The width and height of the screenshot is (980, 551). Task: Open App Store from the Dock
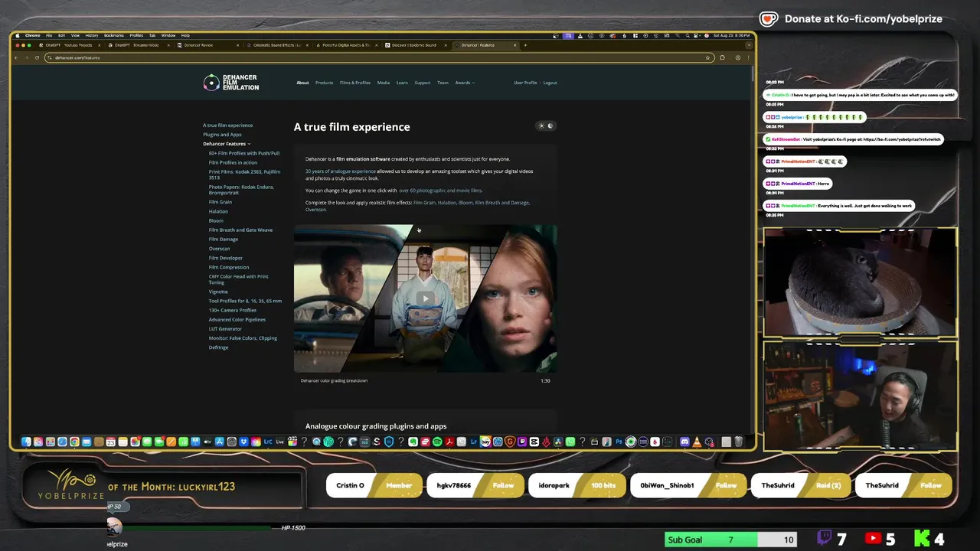coord(220,442)
